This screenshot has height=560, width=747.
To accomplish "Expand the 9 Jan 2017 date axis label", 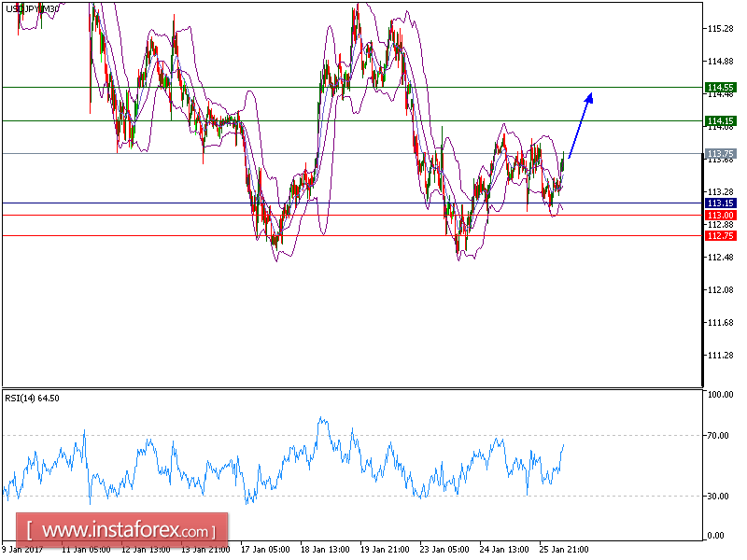I will [x=23, y=550].
